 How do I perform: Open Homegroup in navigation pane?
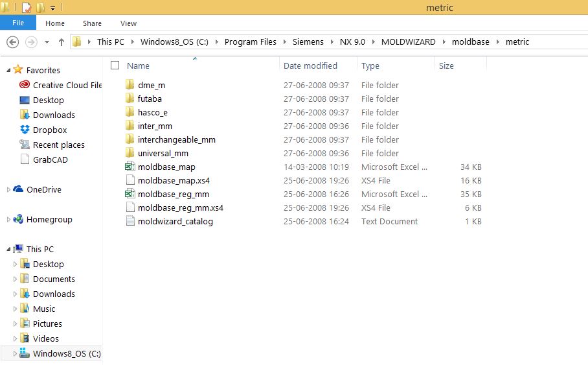(x=42, y=219)
